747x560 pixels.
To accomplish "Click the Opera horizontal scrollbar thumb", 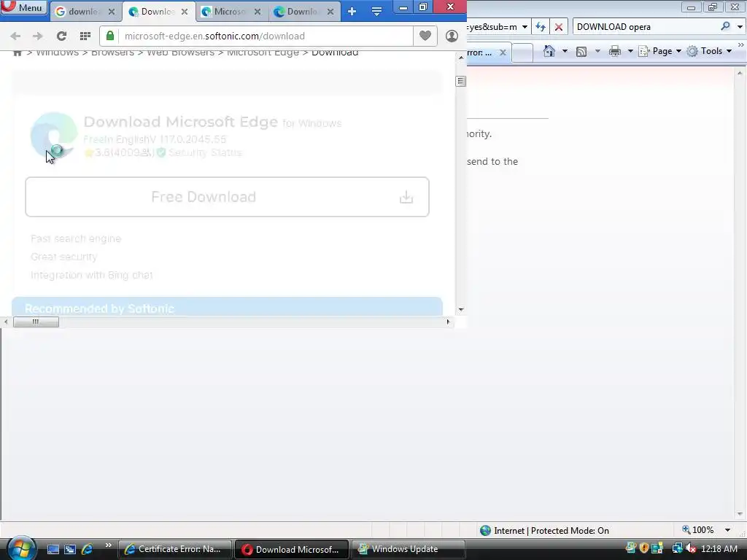I will (x=36, y=322).
